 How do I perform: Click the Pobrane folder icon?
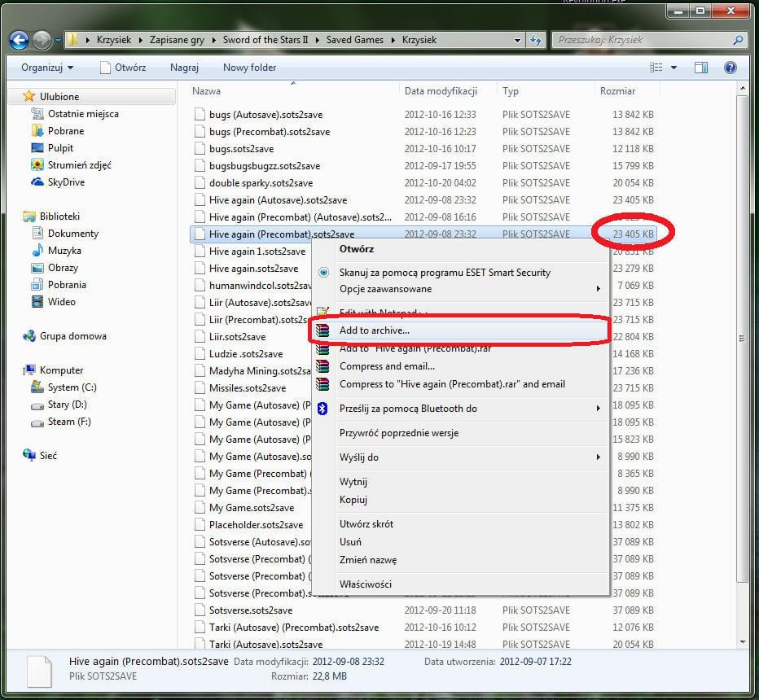click(37, 131)
